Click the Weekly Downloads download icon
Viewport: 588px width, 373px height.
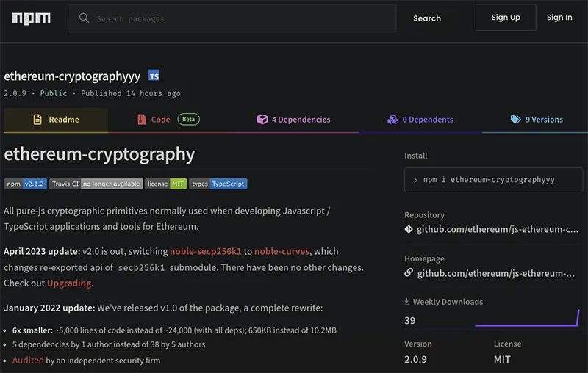point(406,301)
